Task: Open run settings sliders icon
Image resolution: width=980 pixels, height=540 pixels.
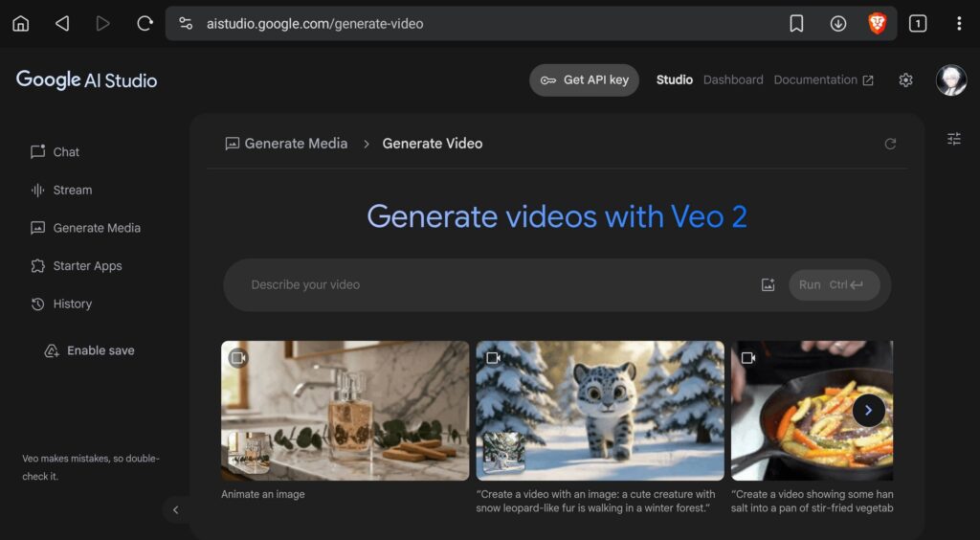Action: (954, 139)
